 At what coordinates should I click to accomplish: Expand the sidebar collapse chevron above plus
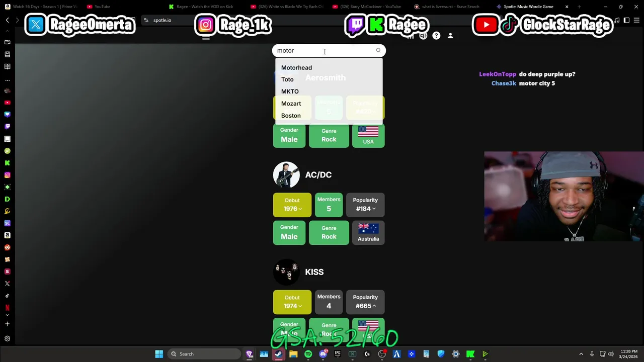coord(7,315)
